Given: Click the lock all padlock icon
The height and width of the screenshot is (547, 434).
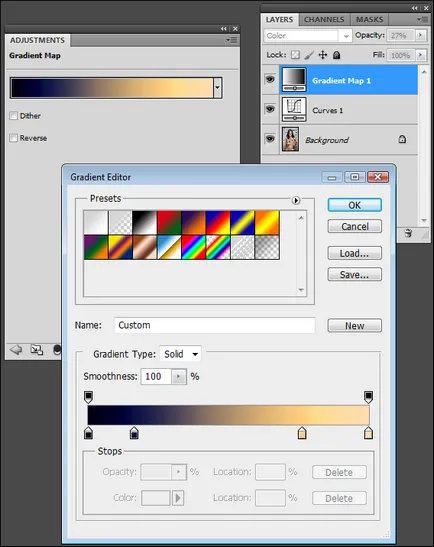Looking at the screenshot, I should pyautogui.click(x=336, y=55).
